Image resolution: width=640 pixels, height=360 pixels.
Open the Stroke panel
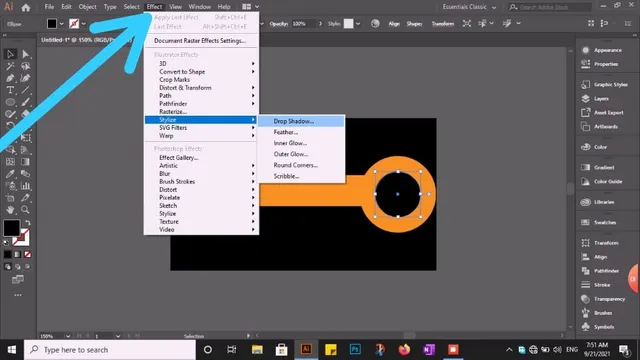[596, 285]
